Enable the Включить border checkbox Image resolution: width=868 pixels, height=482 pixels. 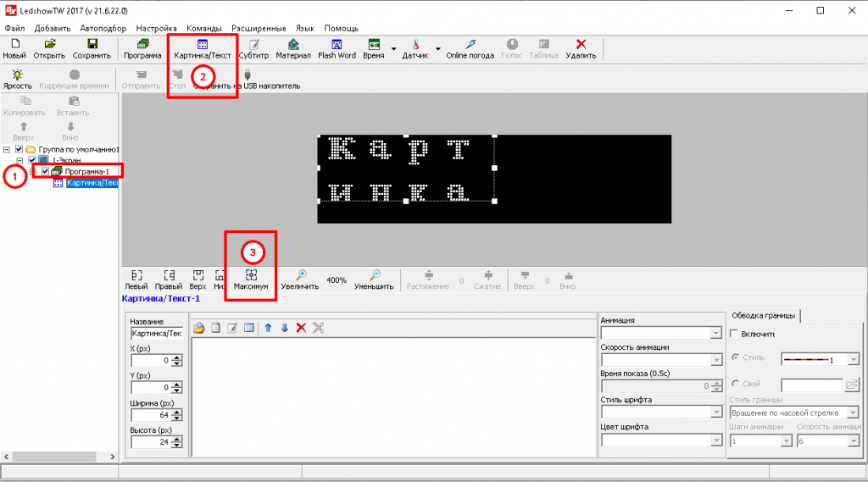tap(734, 334)
